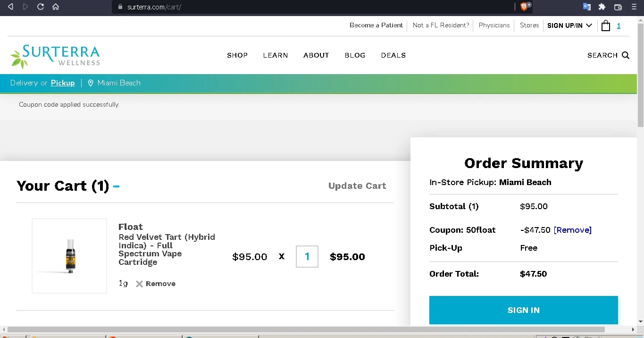
Task: Open the ABOUT menu
Action: (x=316, y=55)
